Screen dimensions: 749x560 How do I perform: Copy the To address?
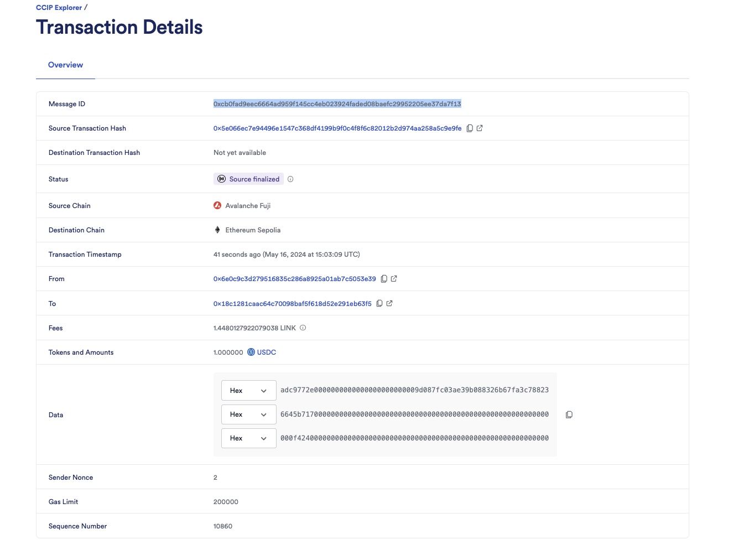378,303
